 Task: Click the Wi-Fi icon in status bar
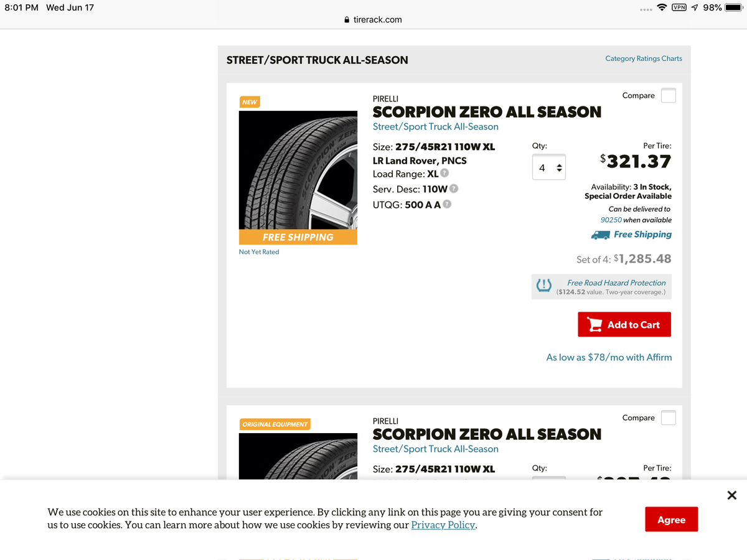662,7
